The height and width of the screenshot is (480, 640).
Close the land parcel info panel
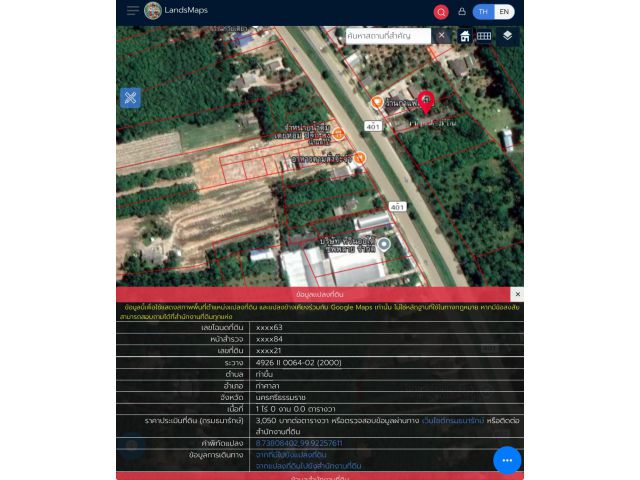coord(518,294)
